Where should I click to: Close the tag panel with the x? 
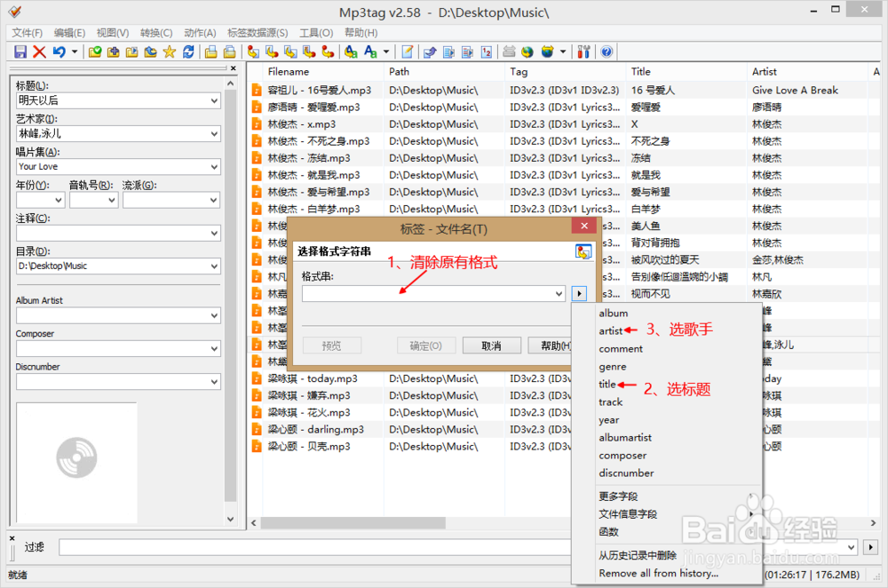[x=234, y=68]
